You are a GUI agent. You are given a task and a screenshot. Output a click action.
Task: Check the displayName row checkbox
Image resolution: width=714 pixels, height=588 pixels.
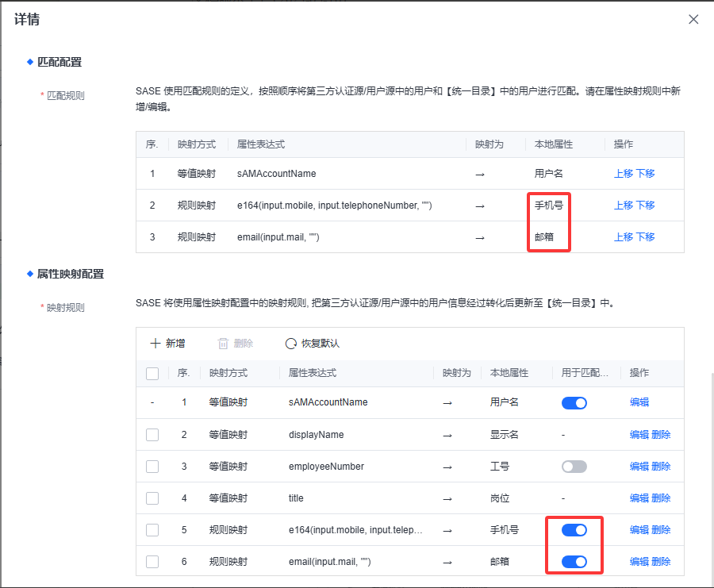152,435
